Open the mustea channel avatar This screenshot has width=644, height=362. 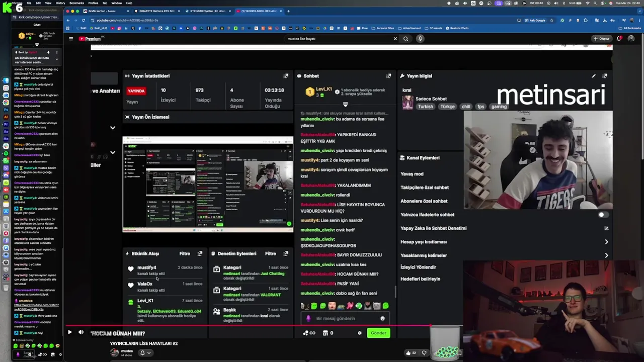pos(115,353)
